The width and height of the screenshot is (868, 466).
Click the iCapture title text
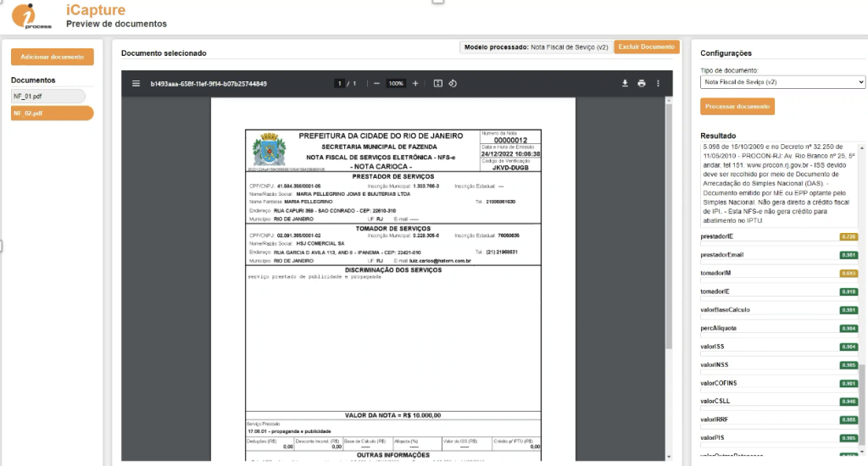coord(96,10)
